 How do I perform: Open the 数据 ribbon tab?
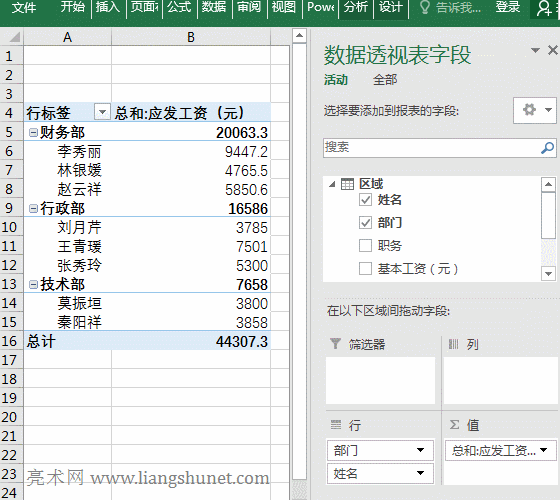(214, 7)
